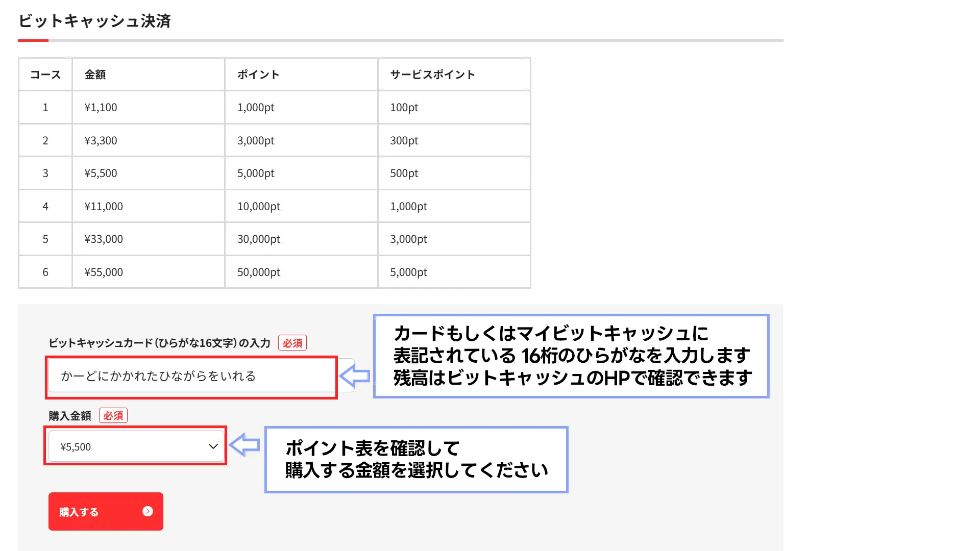Image resolution: width=980 pixels, height=551 pixels.
Task: Select the ¥5,500 cell in the price table
Action: pyautogui.click(x=149, y=173)
